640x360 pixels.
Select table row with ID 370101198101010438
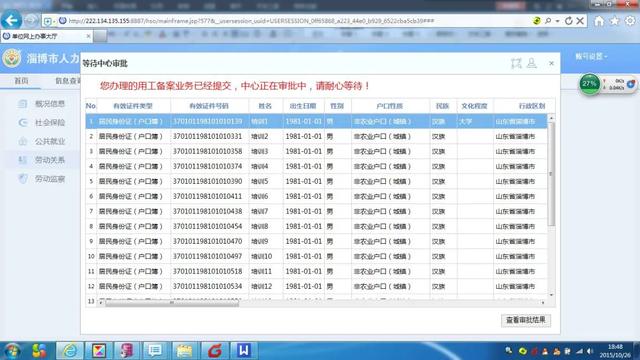tap(316, 211)
